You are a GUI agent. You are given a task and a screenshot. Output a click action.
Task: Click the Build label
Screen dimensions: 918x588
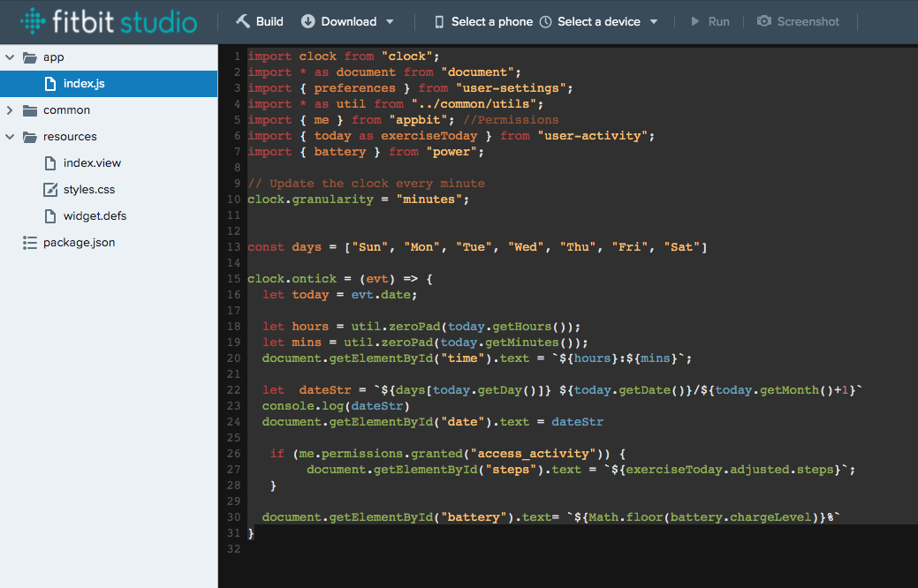pyautogui.click(x=269, y=22)
